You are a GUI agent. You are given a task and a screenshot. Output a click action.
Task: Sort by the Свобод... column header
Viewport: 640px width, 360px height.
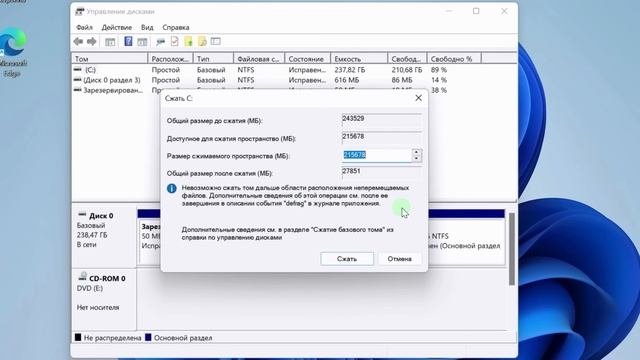click(407, 59)
